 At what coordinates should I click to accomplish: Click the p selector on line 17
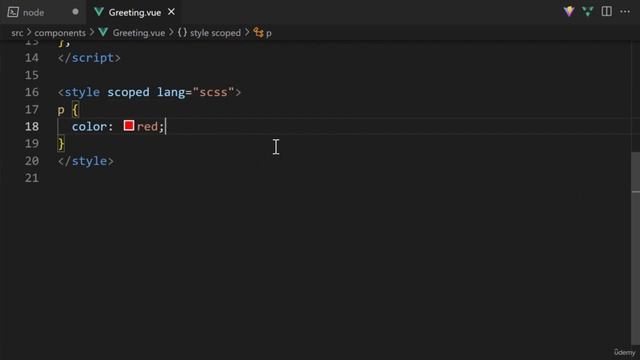click(61, 111)
